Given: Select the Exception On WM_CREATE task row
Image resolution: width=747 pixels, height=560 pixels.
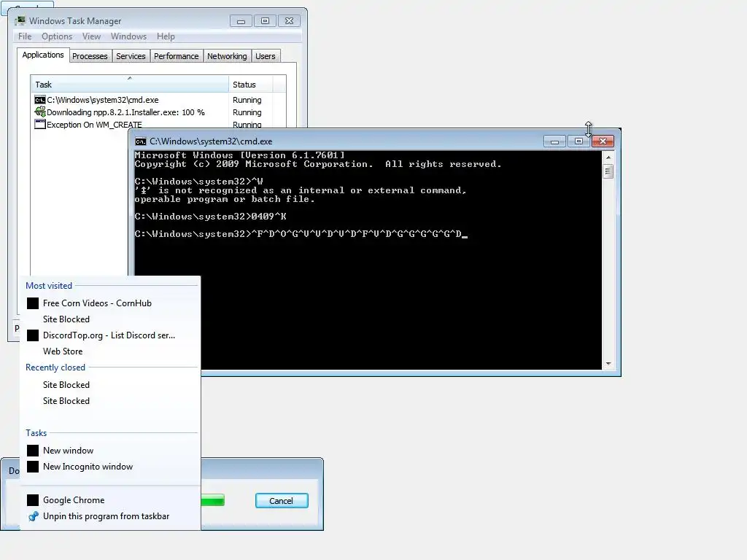Looking at the screenshot, I should click(x=158, y=124).
